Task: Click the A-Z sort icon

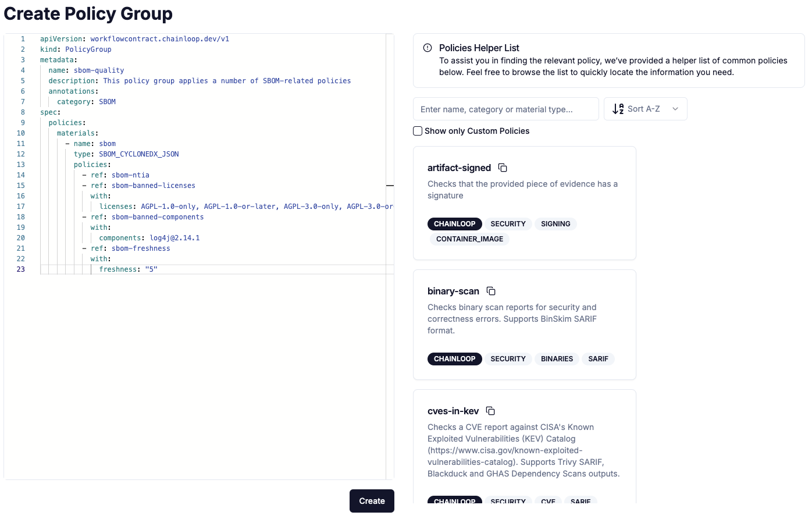Action: pos(618,109)
